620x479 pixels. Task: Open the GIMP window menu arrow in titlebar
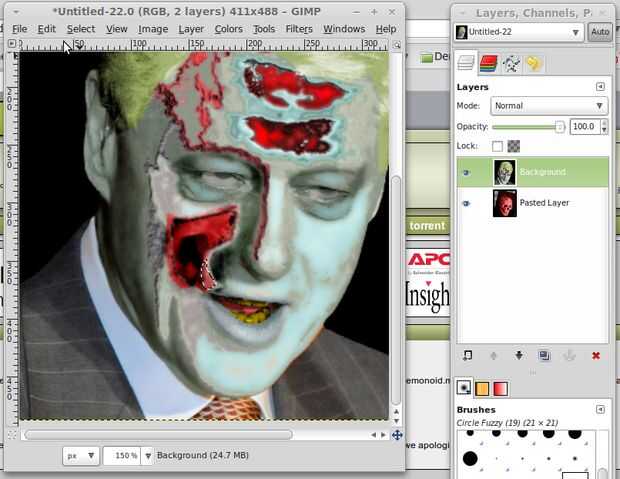click(16, 12)
